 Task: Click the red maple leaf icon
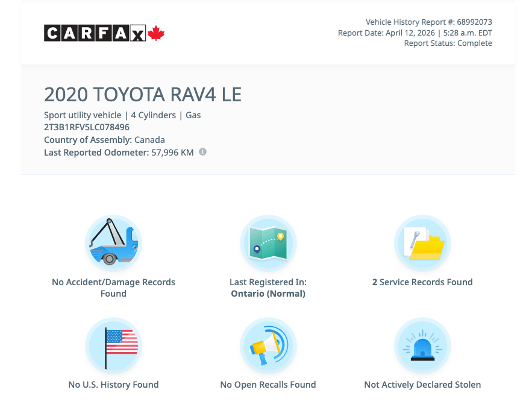tap(157, 33)
